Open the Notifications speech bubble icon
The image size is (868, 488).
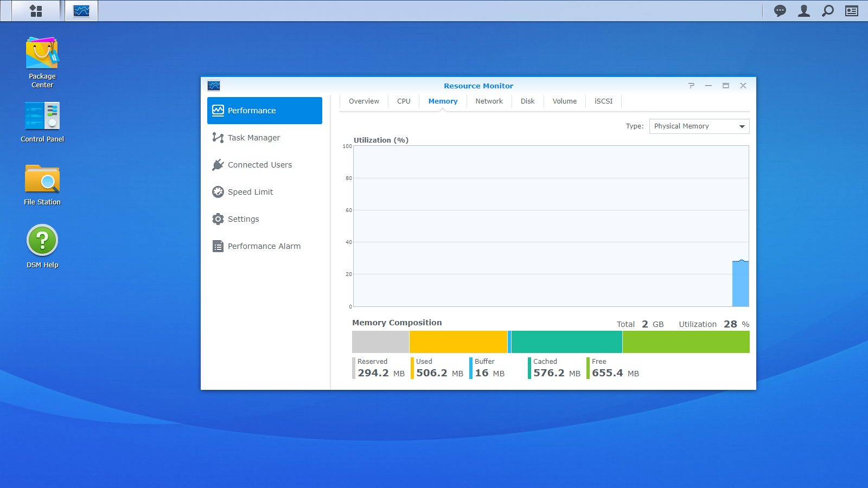780,11
